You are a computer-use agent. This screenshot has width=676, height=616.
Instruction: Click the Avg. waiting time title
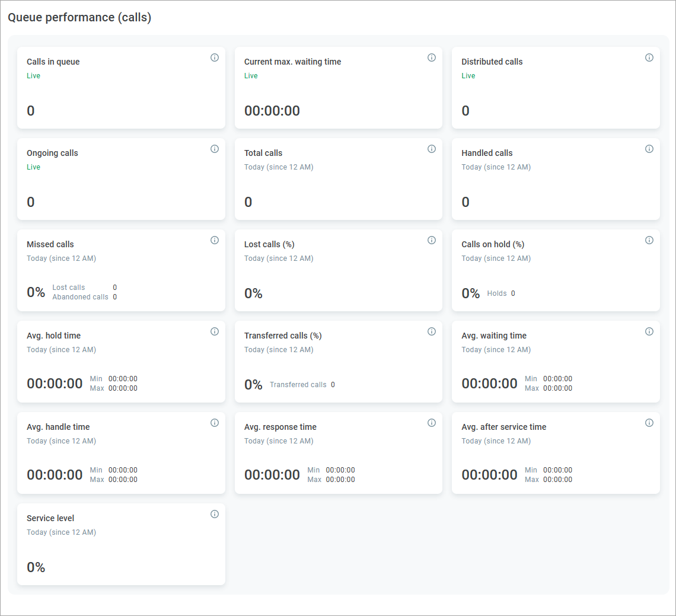click(493, 336)
